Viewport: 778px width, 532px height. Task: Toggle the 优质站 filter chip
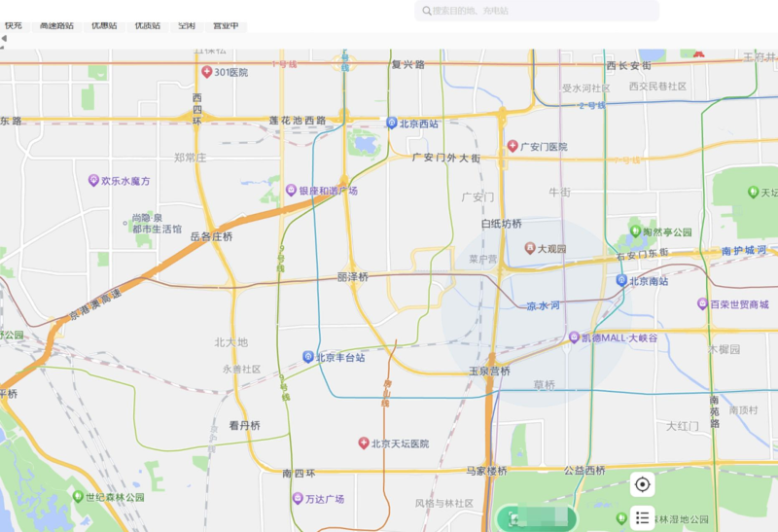[148, 26]
